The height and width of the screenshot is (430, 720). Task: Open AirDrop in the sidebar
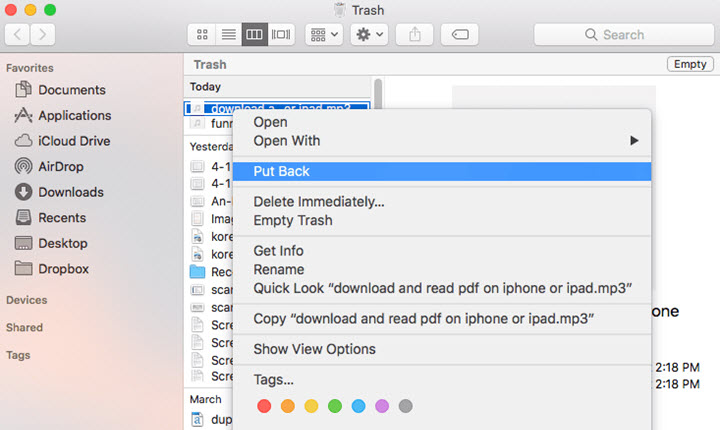49,166
